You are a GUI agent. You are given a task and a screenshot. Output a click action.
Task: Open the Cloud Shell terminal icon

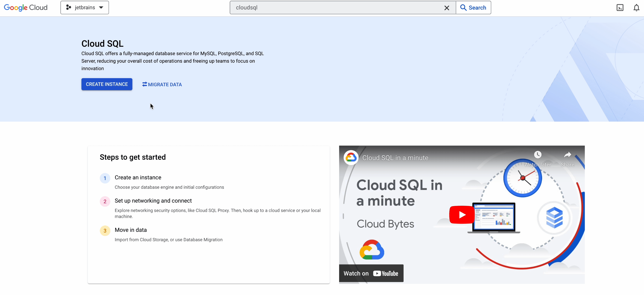click(620, 8)
